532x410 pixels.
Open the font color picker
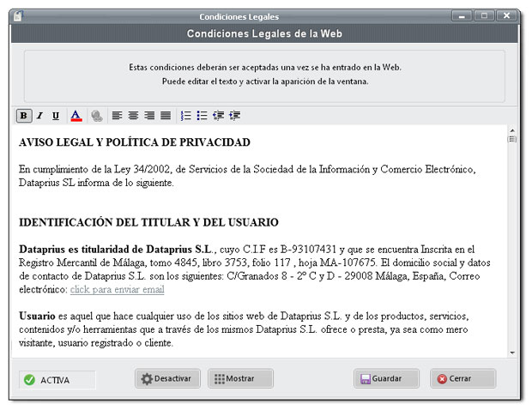[76, 116]
